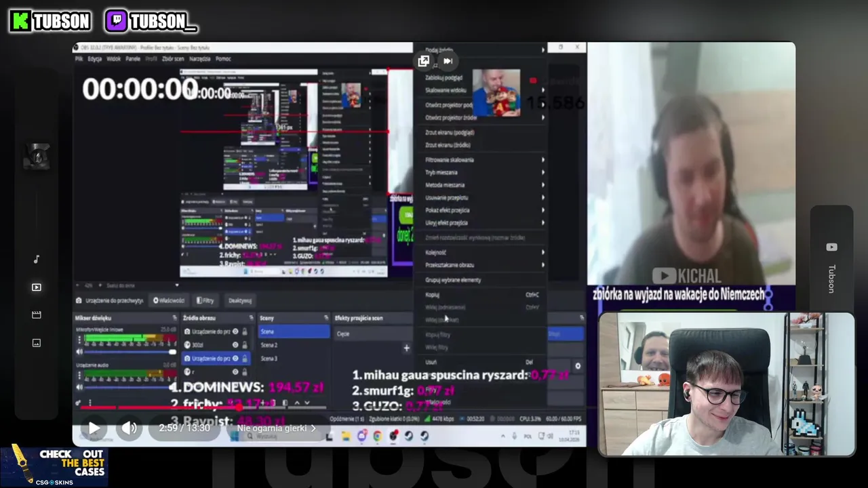Image resolution: width=868 pixels, height=488 pixels.
Task: Expand Tryb mieszania submenu
Action: click(480, 172)
